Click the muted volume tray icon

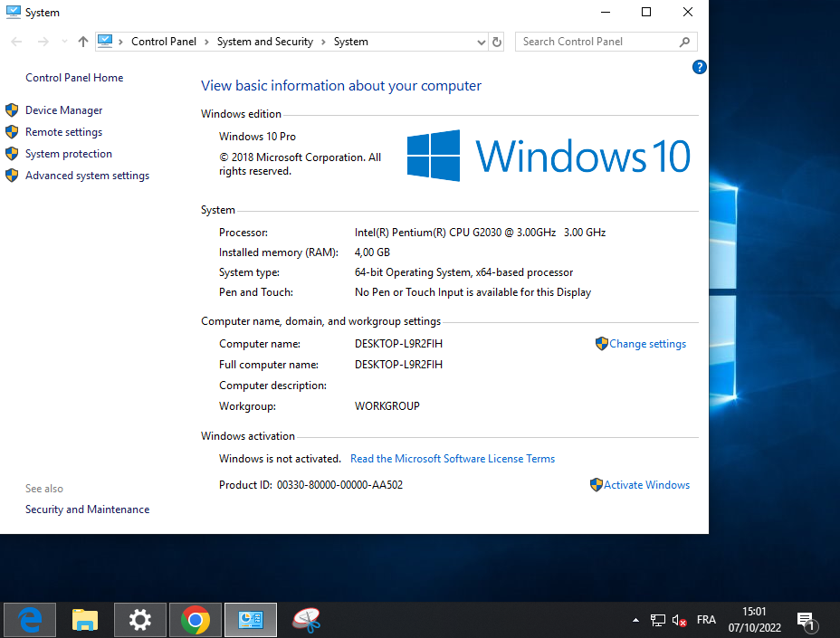point(679,620)
